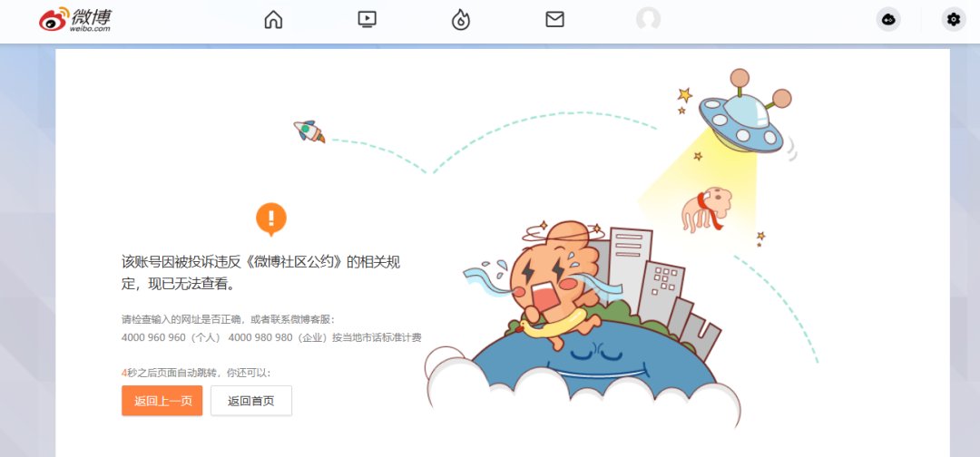Click the abducted dog in the light beam
The height and width of the screenshot is (457, 980).
[706, 209]
